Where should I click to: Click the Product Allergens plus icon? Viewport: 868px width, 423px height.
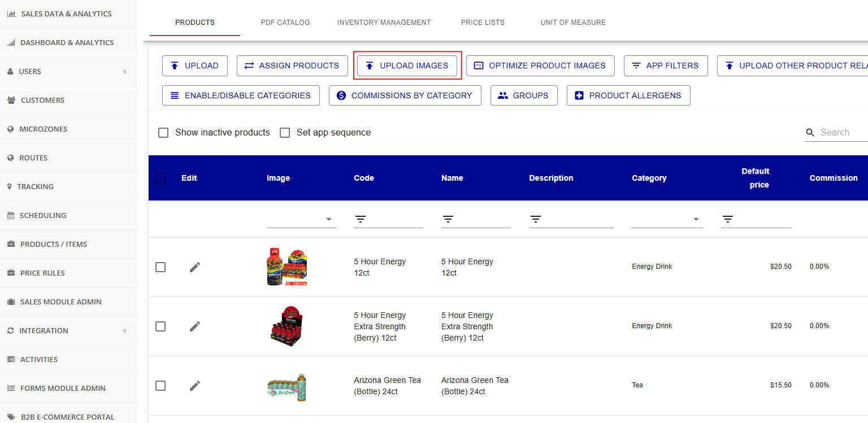579,95
